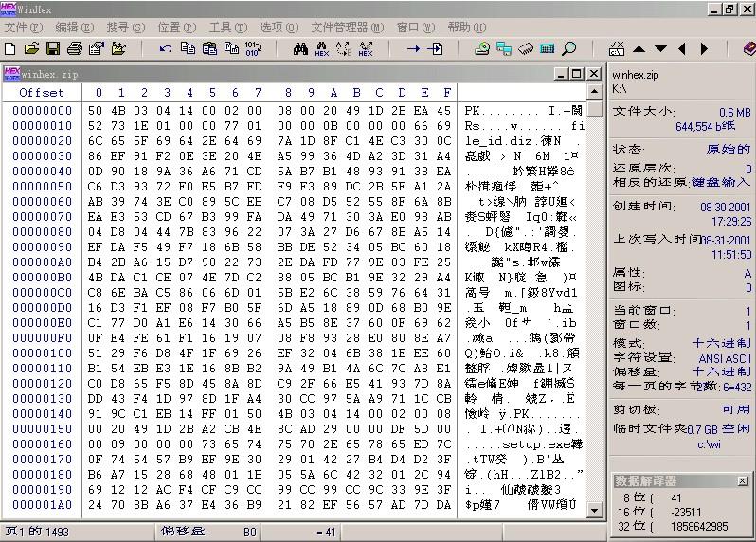Click offset row 00000140

tap(43, 414)
